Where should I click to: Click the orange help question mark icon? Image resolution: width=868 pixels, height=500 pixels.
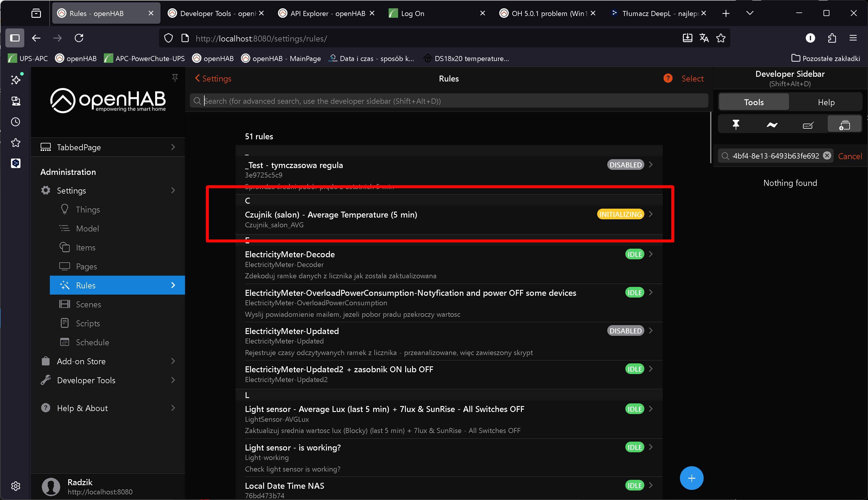[x=668, y=78]
